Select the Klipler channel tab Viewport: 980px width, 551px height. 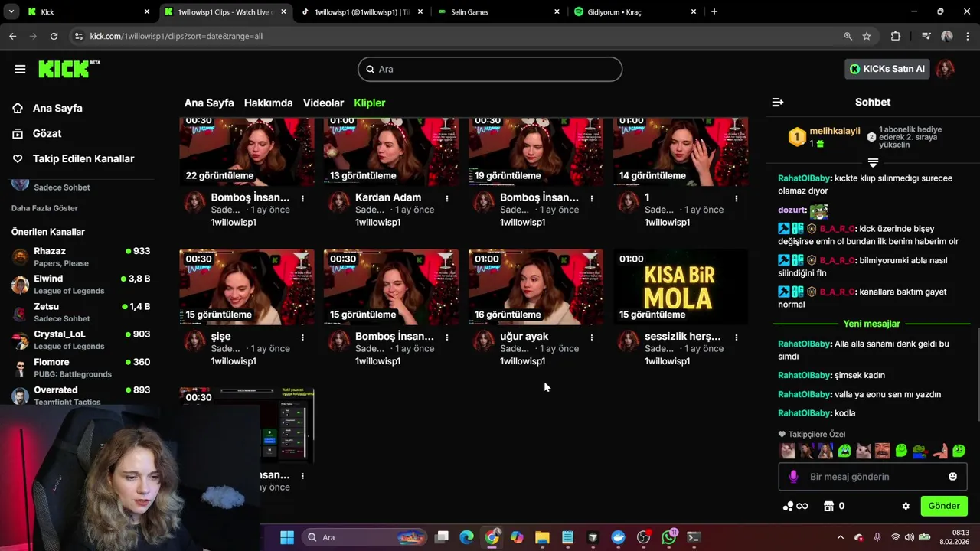(369, 103)
